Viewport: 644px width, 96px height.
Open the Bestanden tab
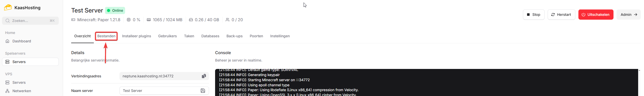[106, 36]
